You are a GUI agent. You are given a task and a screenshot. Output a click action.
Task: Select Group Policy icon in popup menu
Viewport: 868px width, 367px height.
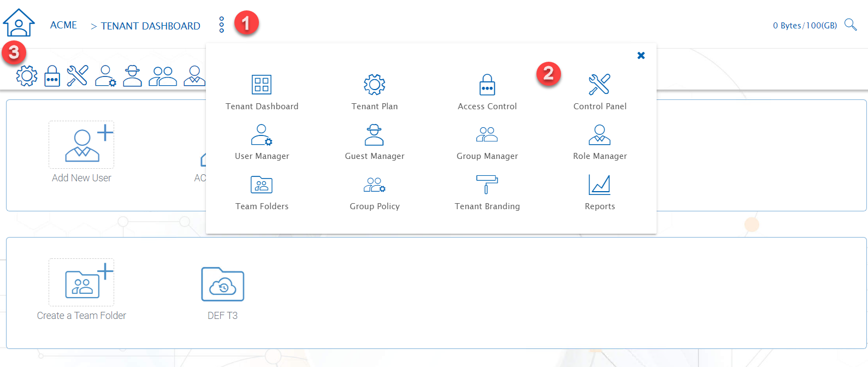coord(375,185)
